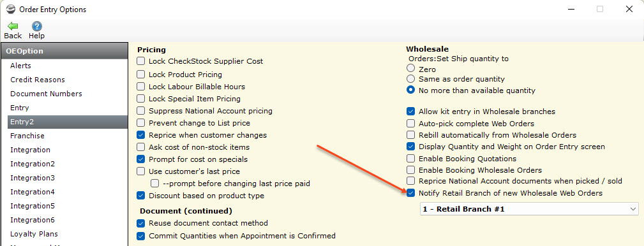Uncheck Reprice when customer changes

141,135
